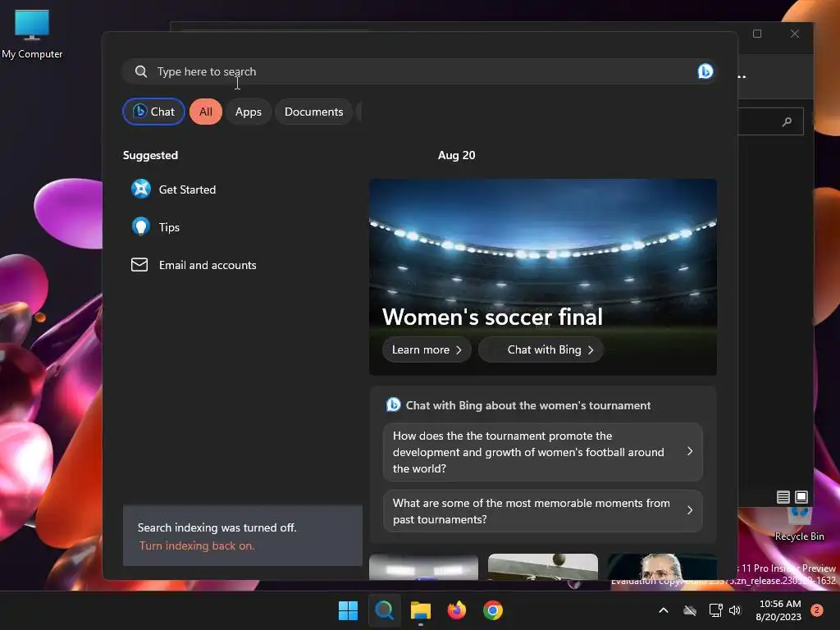Screen dimensions: 840x630
Task: Click the network tray icon
Action: pos(715,610)
